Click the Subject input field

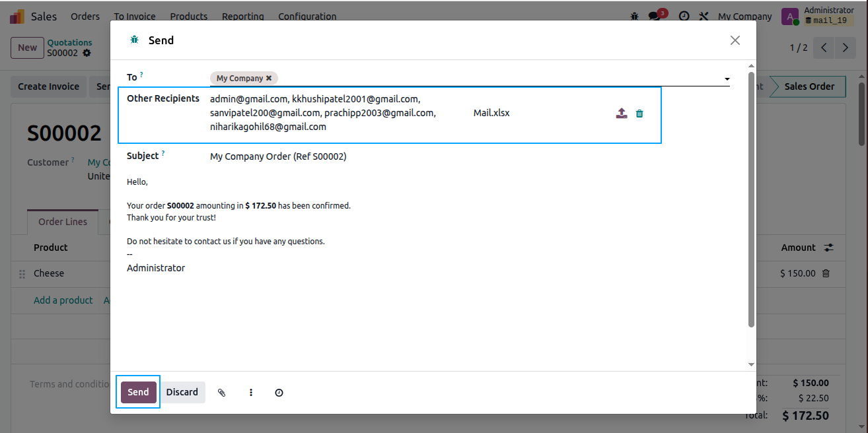470,156
